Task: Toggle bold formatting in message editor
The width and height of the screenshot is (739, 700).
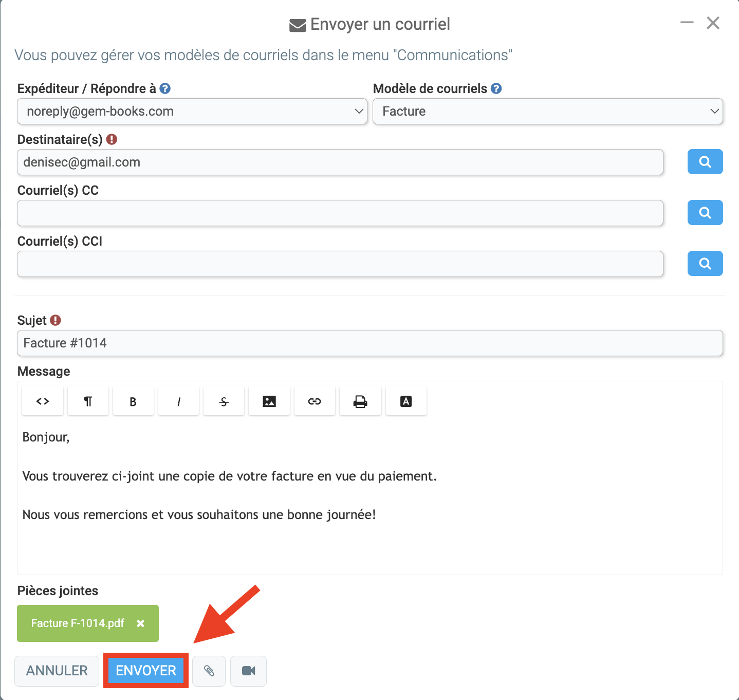Action: [x=133, y=401]
